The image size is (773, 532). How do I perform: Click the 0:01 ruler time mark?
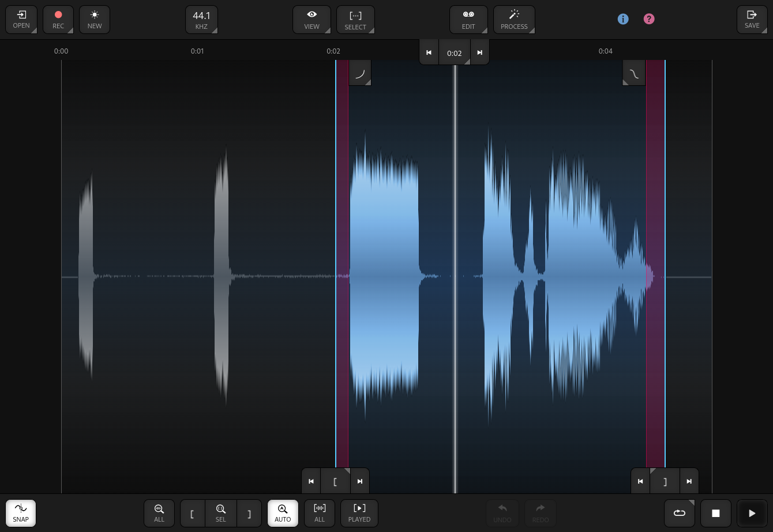tap(197, 51)
